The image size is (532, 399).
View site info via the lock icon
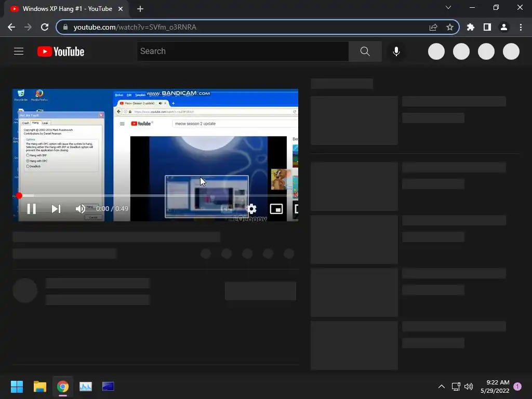point(65,27)
